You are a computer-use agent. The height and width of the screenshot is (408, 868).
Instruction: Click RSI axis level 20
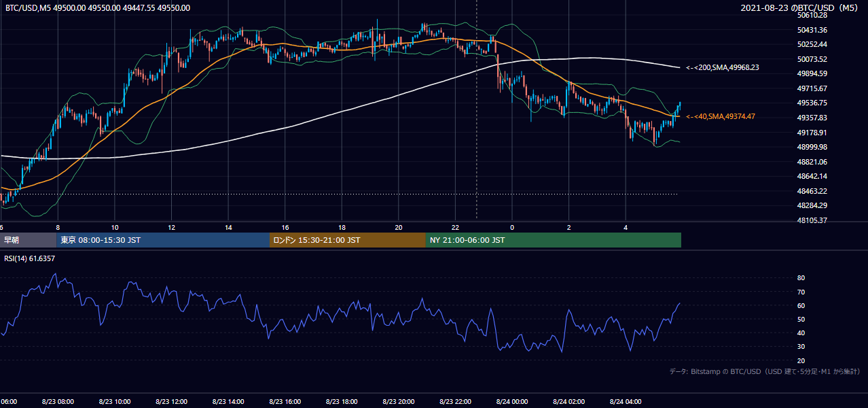tap(801, 360)
